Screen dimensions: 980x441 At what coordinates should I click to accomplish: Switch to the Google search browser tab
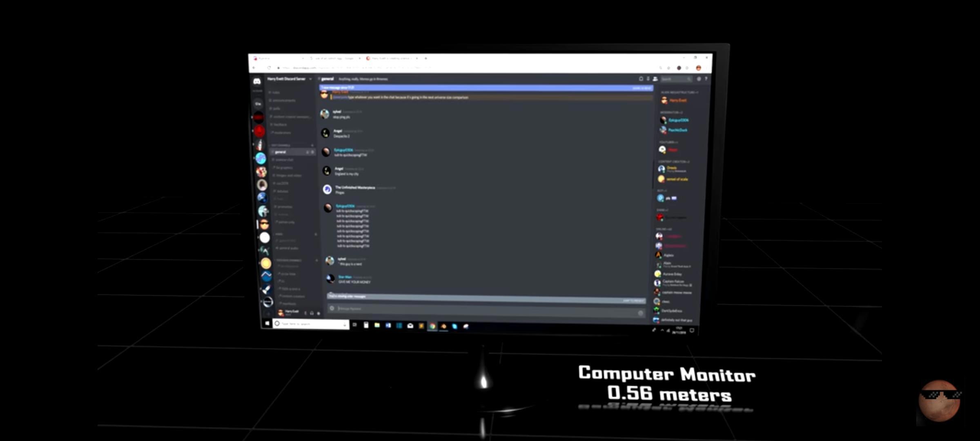point(334,58)
